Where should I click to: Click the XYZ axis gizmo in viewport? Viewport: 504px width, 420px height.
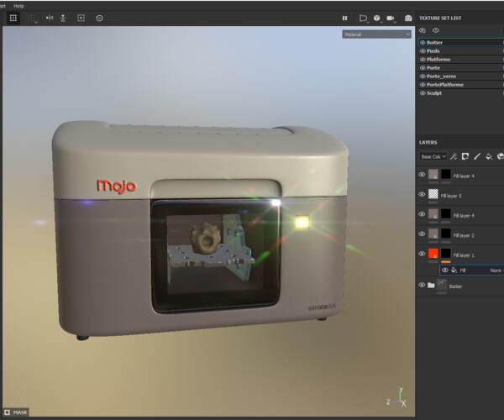pyautogui.click(x=396, y=398)
